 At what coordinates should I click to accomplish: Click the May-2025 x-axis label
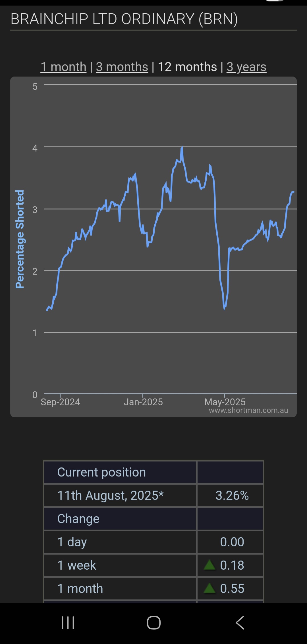(x=225, y=402)
